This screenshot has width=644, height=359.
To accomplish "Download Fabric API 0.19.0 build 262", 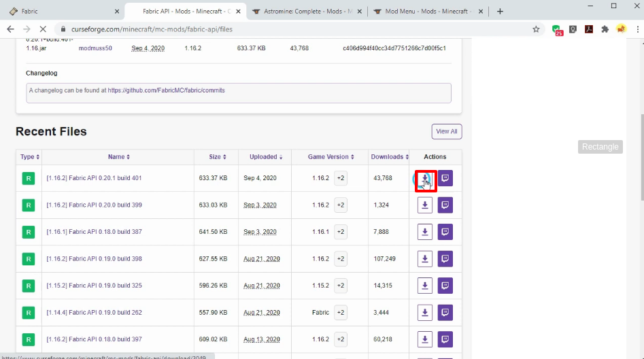I will click(424, 313).
